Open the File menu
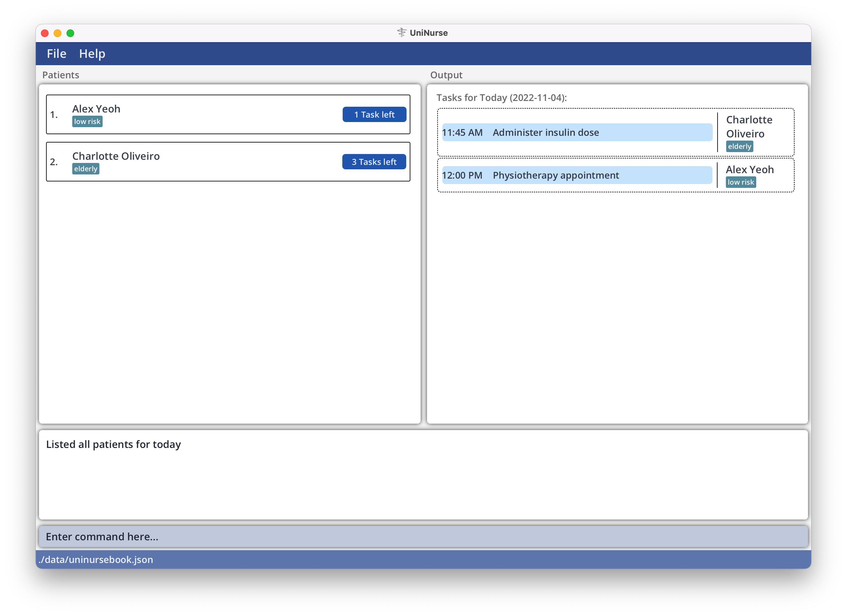This screenshot has height=616, width=847. [x=56, y=54]
